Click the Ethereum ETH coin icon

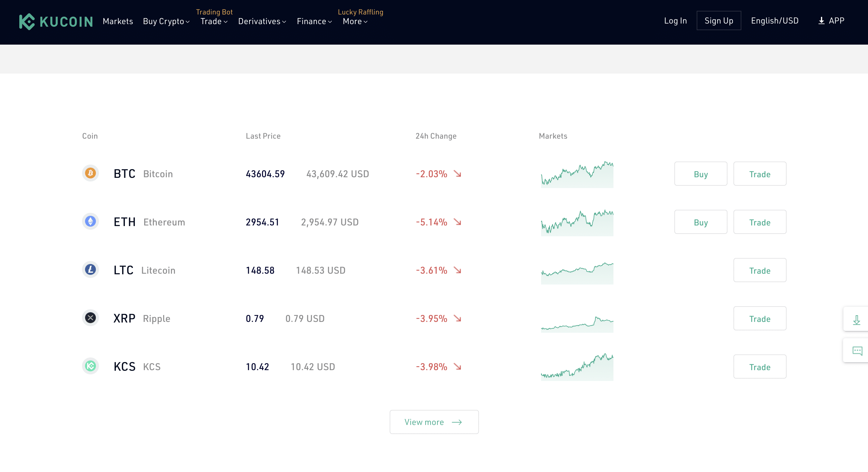pyautogui.click(x=91, y=222)
